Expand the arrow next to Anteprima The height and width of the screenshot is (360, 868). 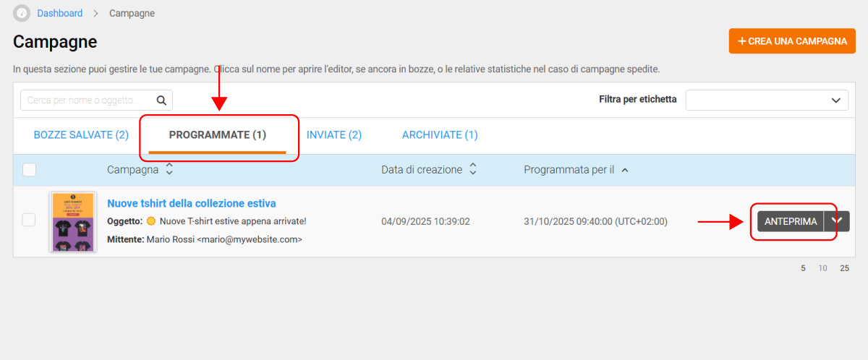click(837, 221)
